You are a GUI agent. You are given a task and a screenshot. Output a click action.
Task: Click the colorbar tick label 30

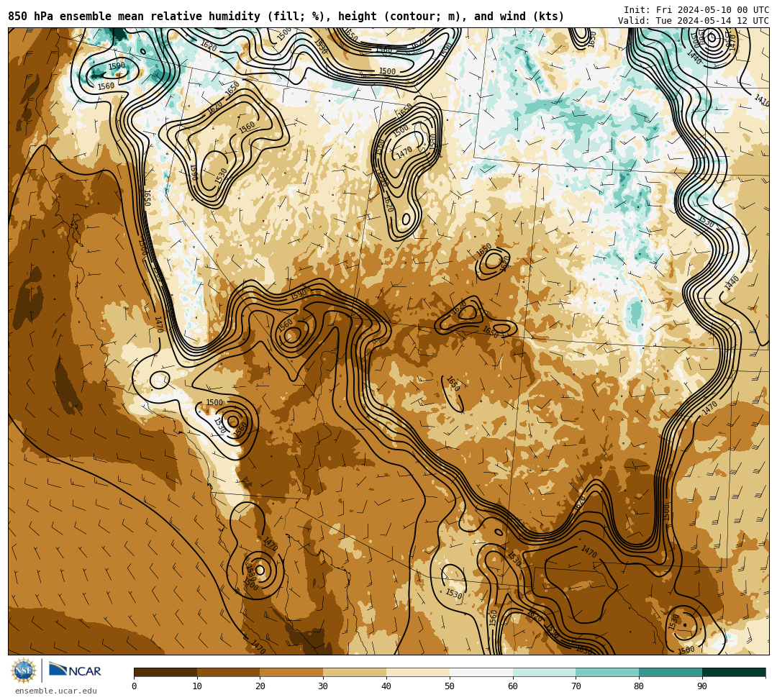pyautogui.click(x=323, y=686)
